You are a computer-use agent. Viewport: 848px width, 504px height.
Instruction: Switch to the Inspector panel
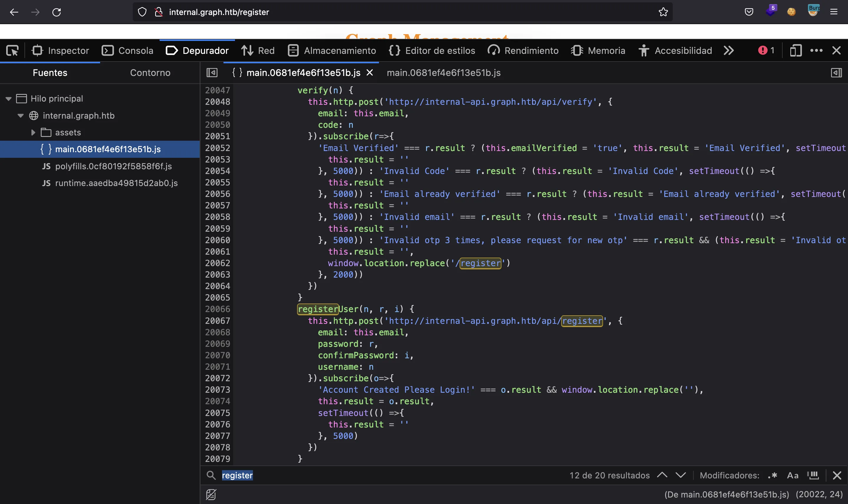click(x=60, y=51)
